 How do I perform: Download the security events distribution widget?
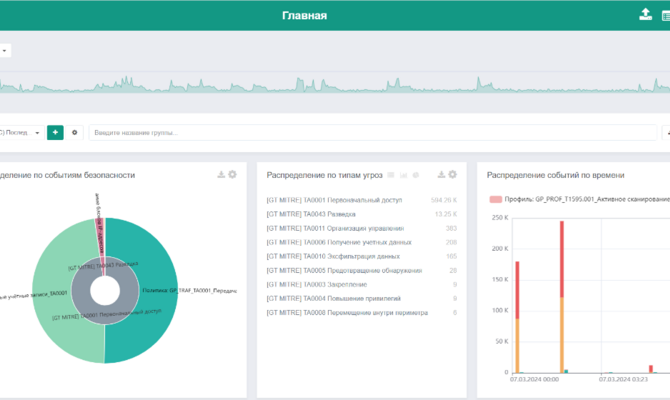pyautogui.click(x=221, y=174)
